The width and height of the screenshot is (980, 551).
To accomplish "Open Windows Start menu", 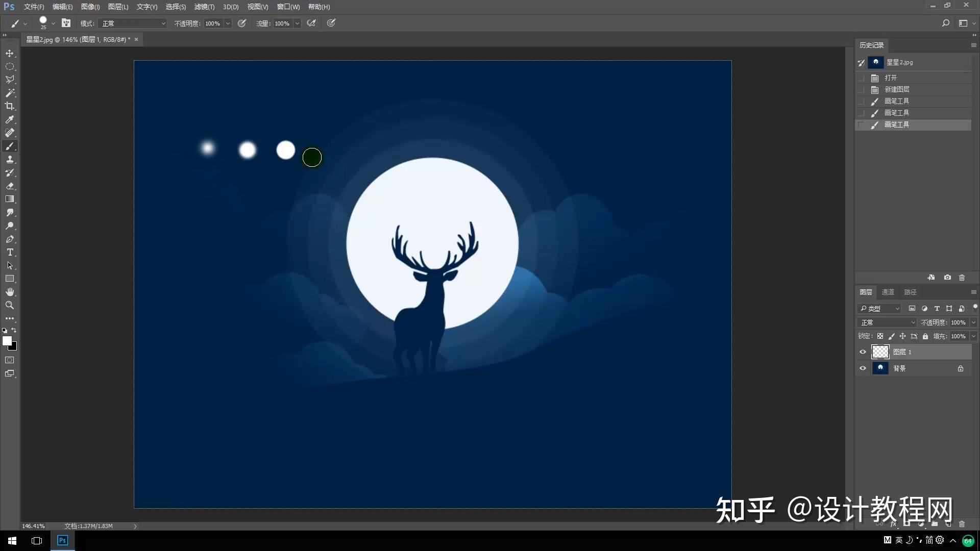I will pyautogui.click(x=12, y=540).
